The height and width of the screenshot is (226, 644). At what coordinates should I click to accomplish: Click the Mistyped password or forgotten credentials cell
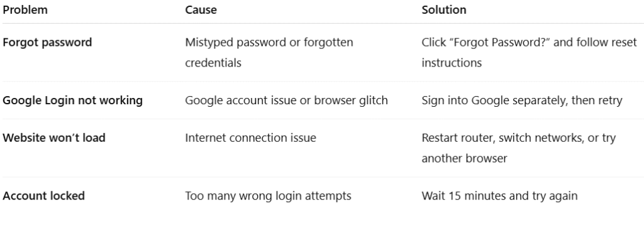tap(269, 53)
